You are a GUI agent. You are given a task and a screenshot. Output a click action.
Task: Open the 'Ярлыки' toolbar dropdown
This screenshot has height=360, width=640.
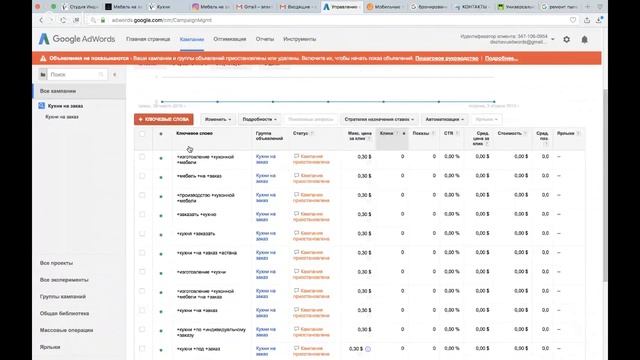pos(487,119)
